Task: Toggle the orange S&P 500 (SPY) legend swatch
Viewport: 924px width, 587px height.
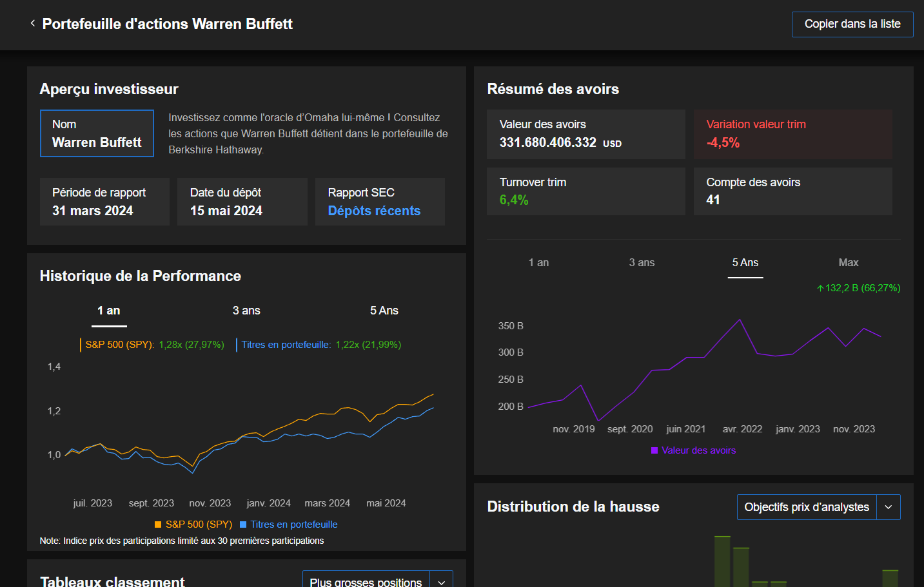Action: [x=158, y=524]
